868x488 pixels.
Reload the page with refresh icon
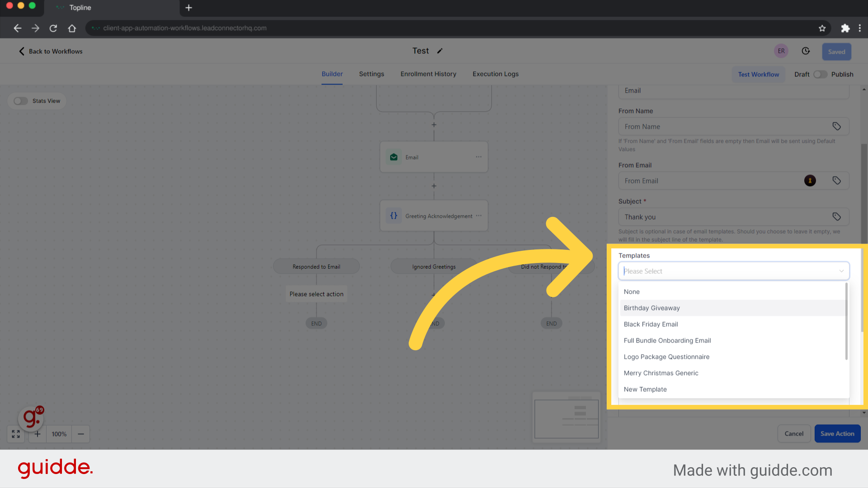[53, 28]
